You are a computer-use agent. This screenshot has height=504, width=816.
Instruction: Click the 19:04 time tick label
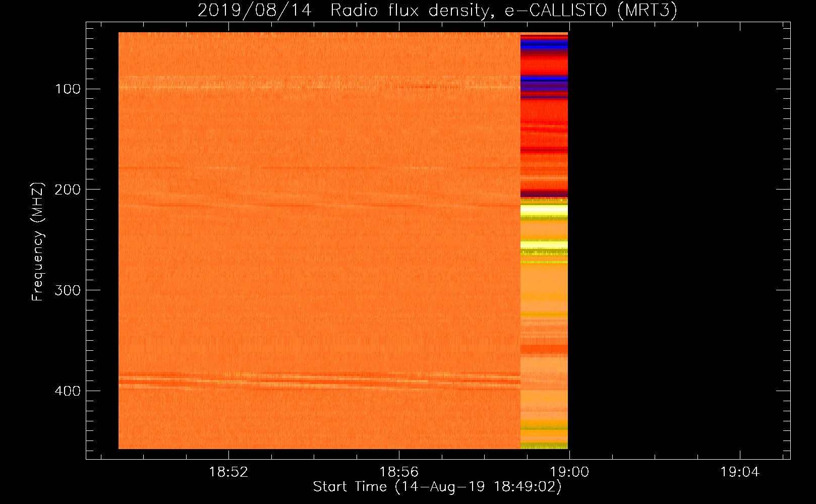point(739,472)
